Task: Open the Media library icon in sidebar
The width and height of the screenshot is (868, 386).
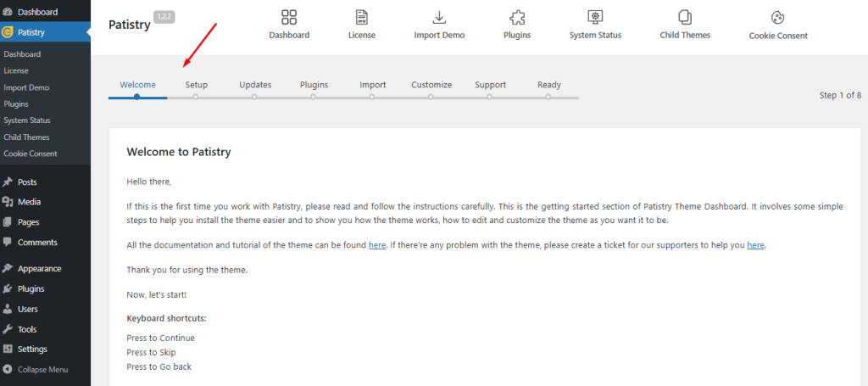Action: pyautogui.click(x=8, y=202)
